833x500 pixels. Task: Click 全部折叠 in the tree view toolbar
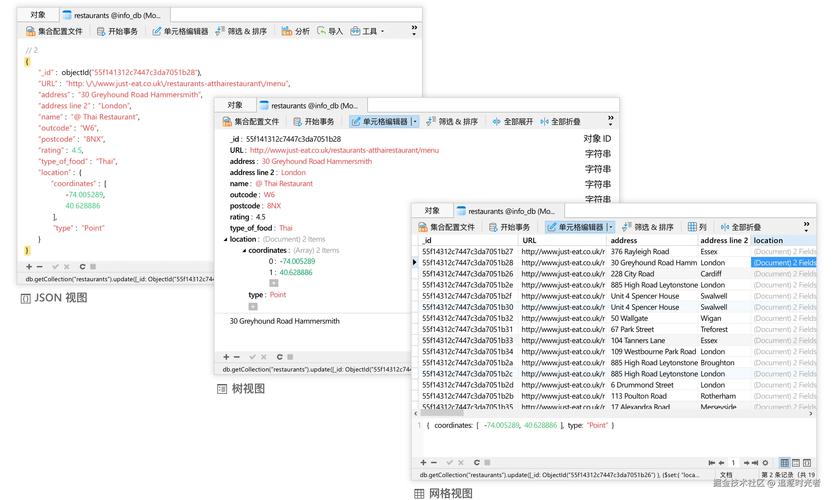click(x=560, y=121)
